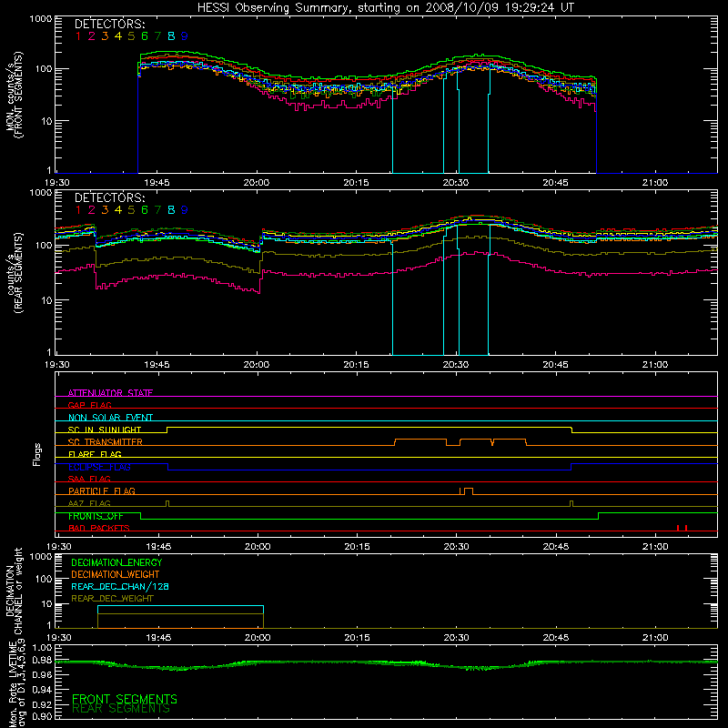Click the REAR_DEC_CHAN/128 legend entry
Viewport: 728px width, 728px height.
120,586
